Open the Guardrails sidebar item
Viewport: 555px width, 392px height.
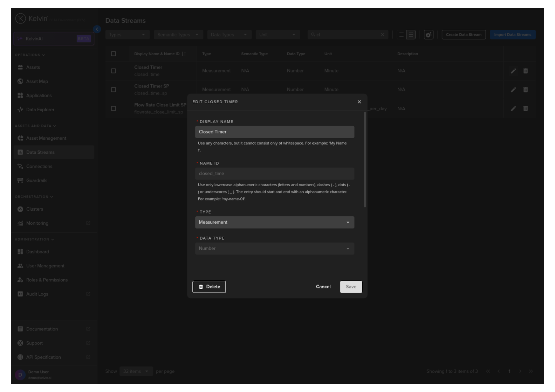36,181
